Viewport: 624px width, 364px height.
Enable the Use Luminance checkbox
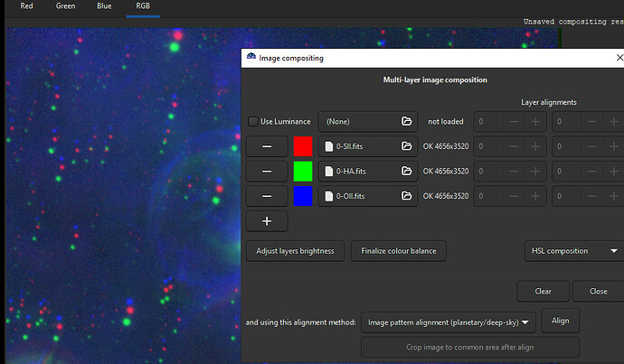tap(253, 121)
